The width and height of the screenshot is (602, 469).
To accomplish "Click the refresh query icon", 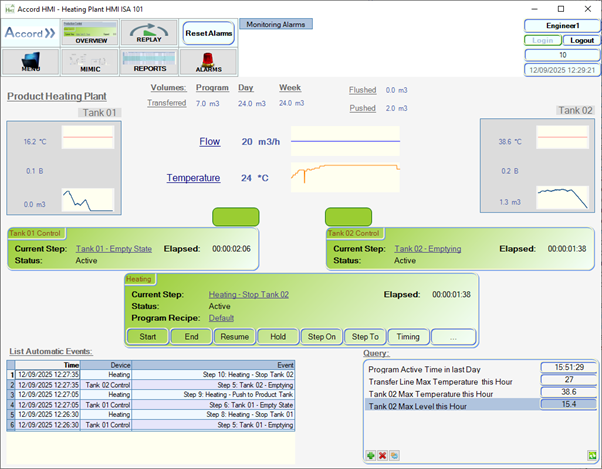I will click(x=592, y=456).
